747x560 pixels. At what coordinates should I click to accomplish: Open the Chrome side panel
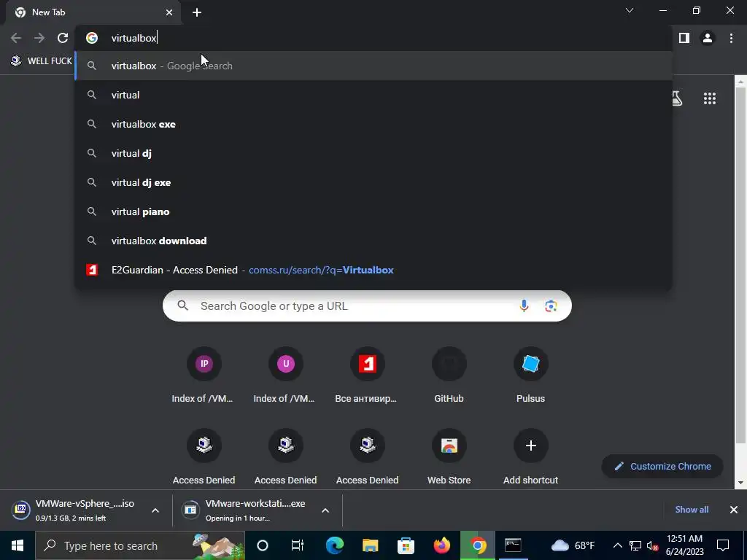point(684,38)
